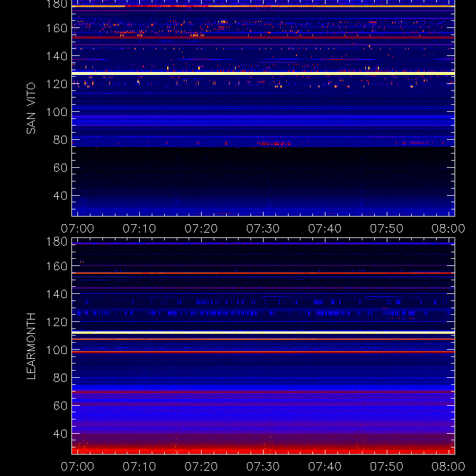Image resolution: width=476 pixels, height=476 pixels.
Task: Choose the 40 frequency label on Learmonth axis
Action: (60, 434)
